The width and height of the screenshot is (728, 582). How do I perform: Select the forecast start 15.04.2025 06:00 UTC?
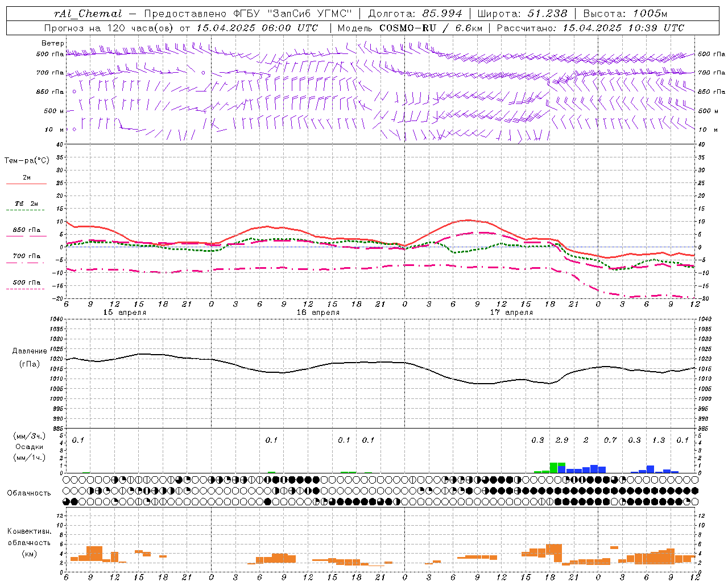pos(257,28)
